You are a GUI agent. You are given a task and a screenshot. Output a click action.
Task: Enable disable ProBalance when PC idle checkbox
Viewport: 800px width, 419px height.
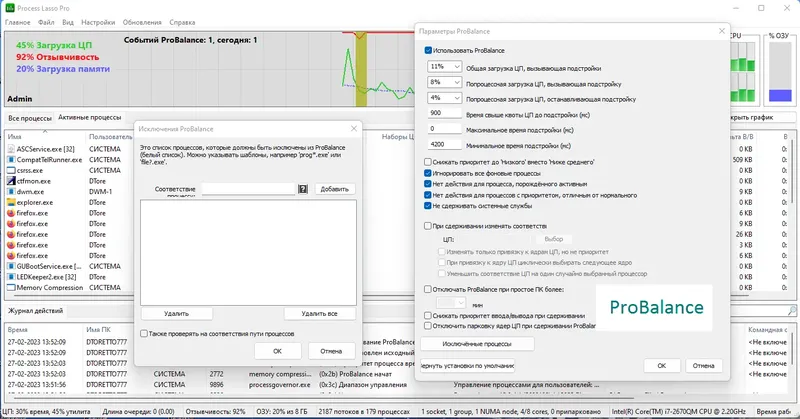tap(428, 289)
